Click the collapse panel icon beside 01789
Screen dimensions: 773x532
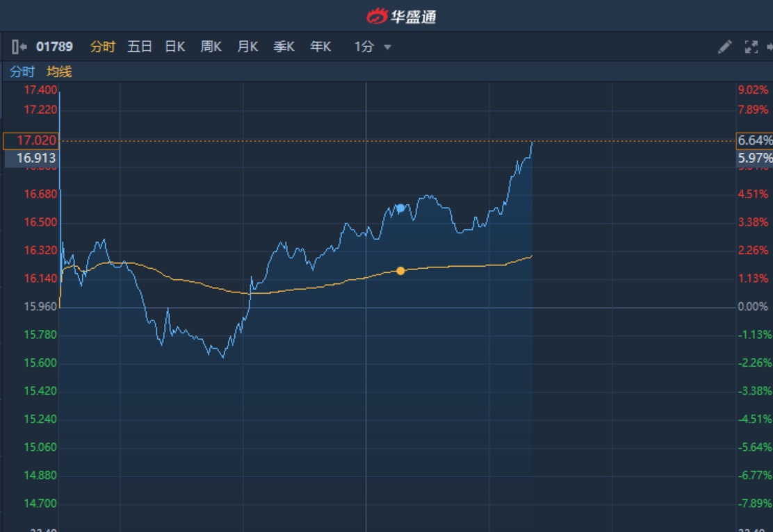[19, 47]
